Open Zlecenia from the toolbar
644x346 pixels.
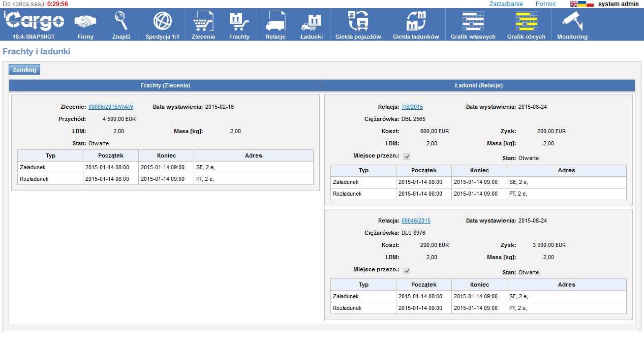[203, 22]
